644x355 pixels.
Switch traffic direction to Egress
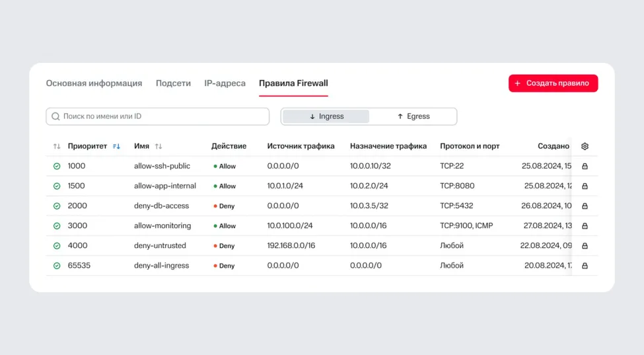[x=413, y=116]
